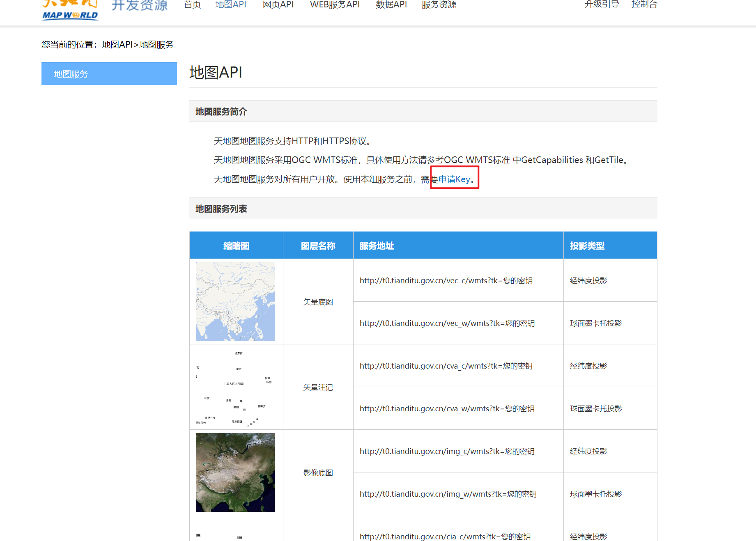
Task: Open the 矢量注记 labels thumbnail
Action: click(x=235, y=387)
